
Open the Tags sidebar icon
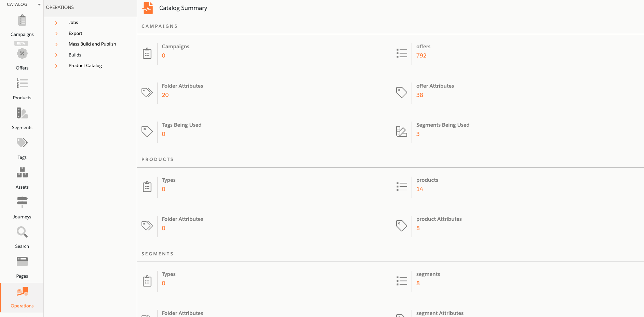[x=22, y=142]
